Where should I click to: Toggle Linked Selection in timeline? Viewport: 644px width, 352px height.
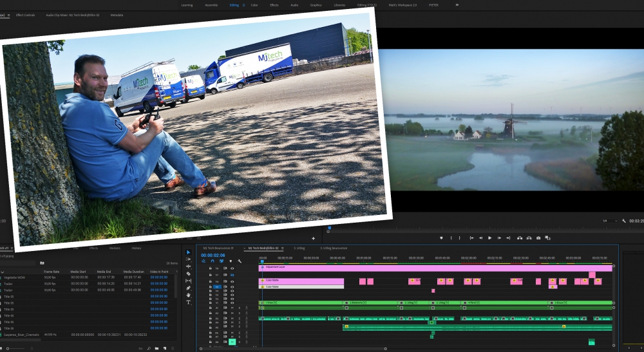click(x=222, y=261)
